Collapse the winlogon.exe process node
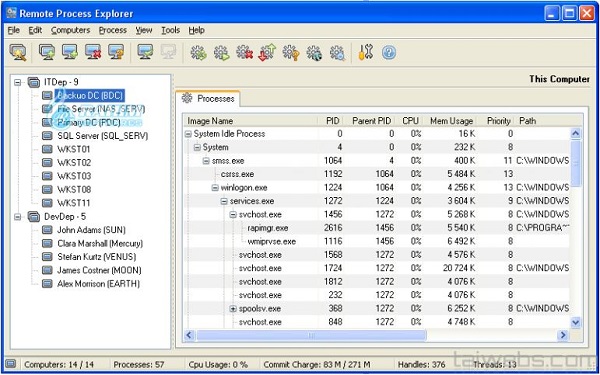The width and height of the screenshot is (600, 375). click(x=215, y=188)
